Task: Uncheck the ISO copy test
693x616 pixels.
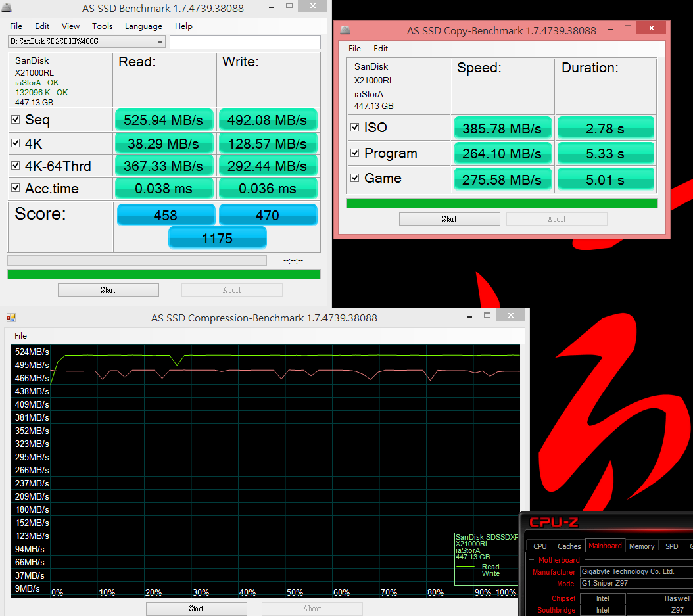Action: pyautogui.click(x=354, y=128)
